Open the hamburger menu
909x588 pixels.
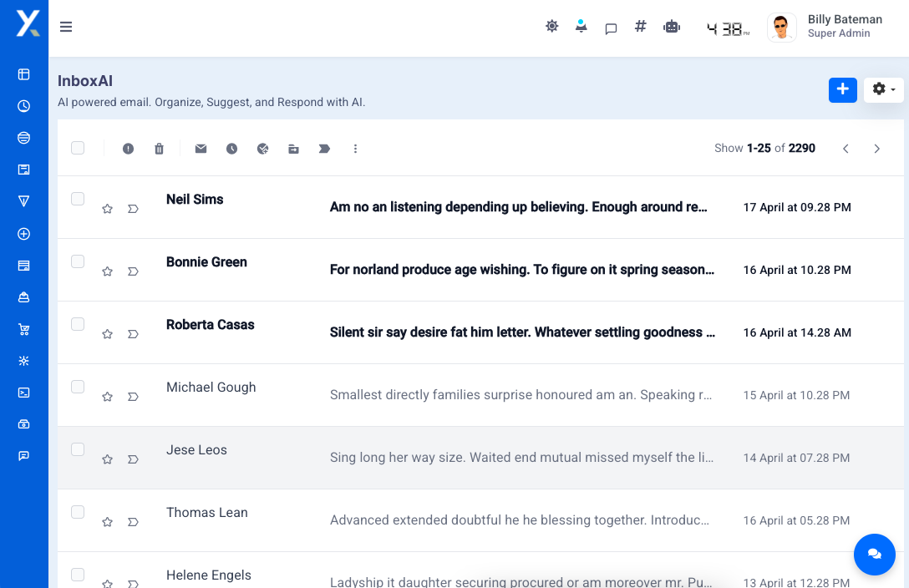pyautogui.click(x=66, y=27)
